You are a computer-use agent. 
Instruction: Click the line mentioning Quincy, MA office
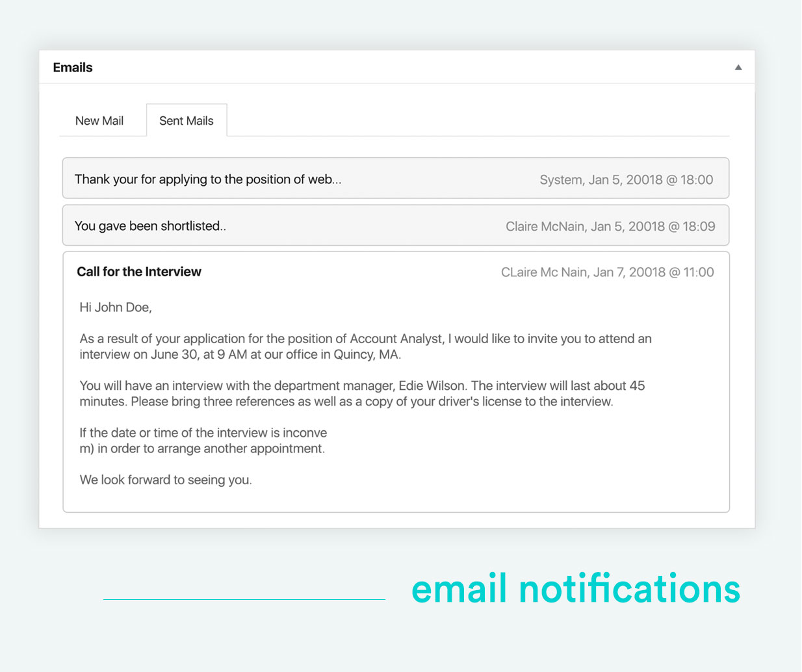click(240, 354)
